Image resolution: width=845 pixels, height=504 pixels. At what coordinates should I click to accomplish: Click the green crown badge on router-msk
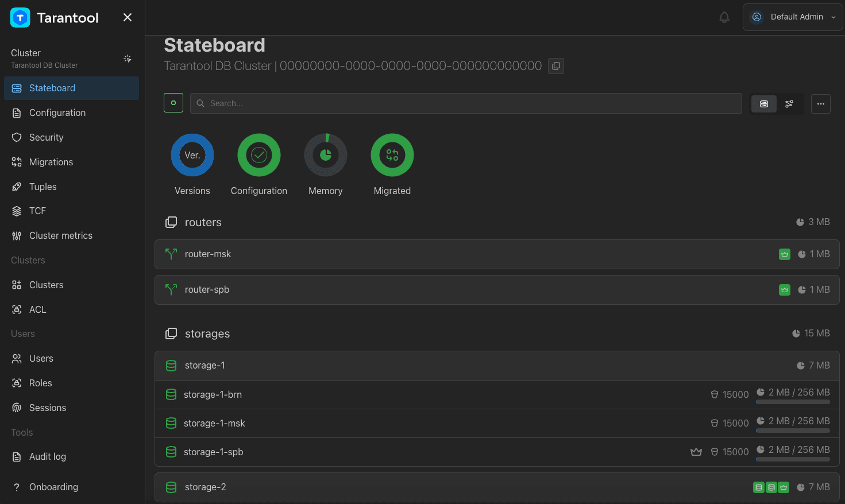(785, 254)
